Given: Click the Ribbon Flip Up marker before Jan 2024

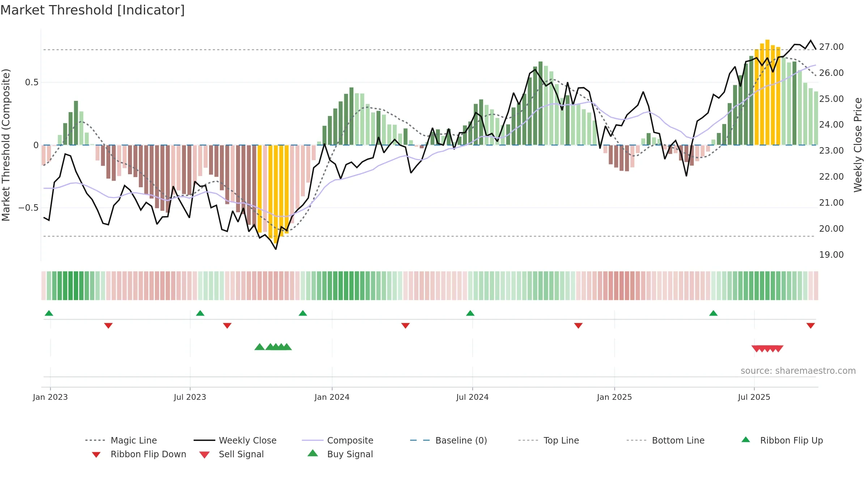Looking at the screenshot, I should point(303,313).
